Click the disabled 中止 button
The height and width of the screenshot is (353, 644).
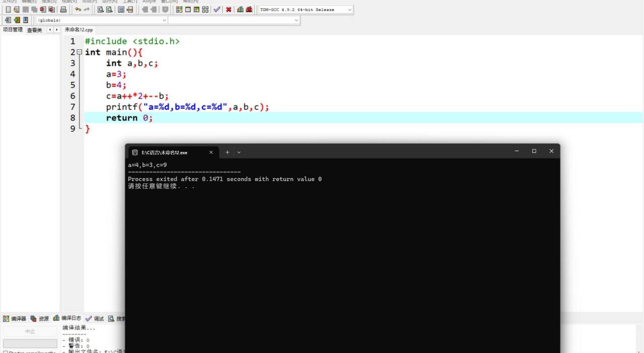pyautogui.click(x=30, y=331)
